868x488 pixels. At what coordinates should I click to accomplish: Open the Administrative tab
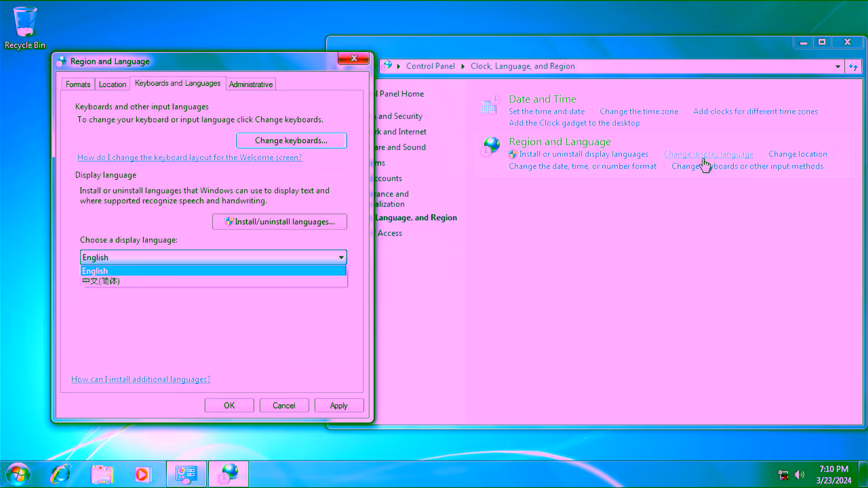tap(251, 84)
